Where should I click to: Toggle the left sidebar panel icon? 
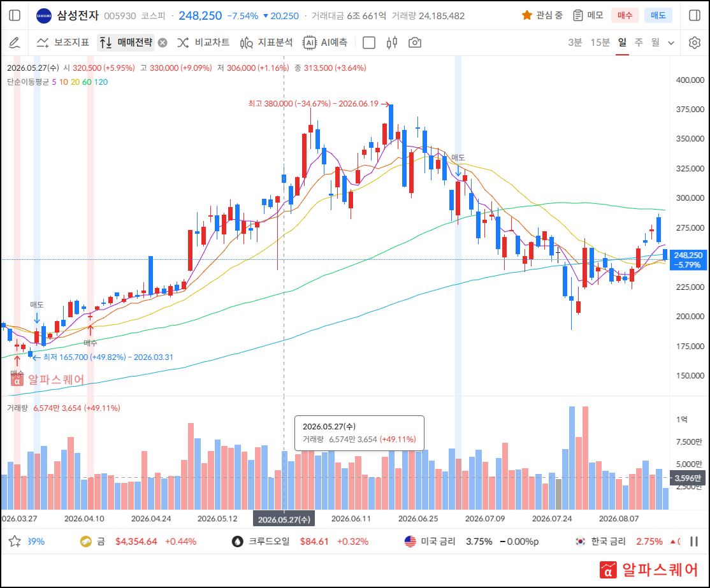point(15,15)
